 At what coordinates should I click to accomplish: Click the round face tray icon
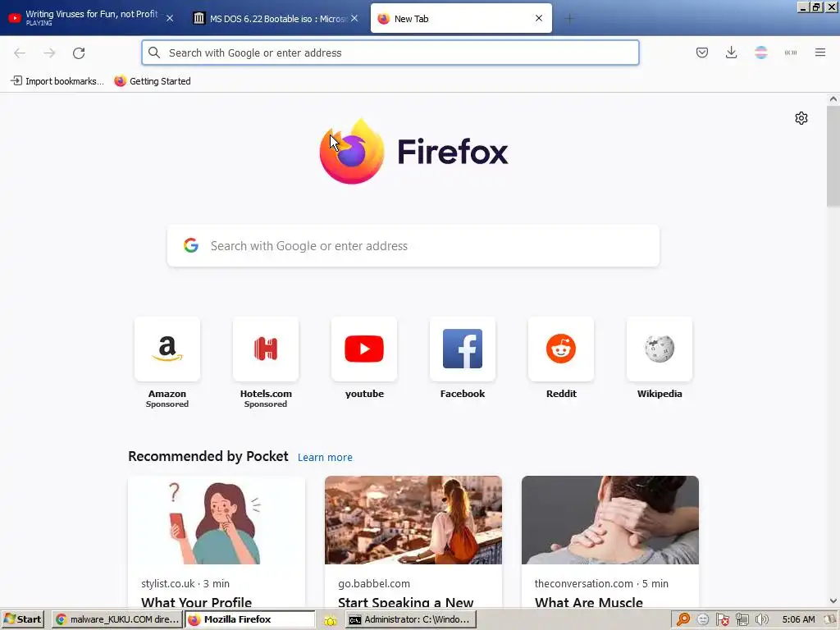pos(703,620)
